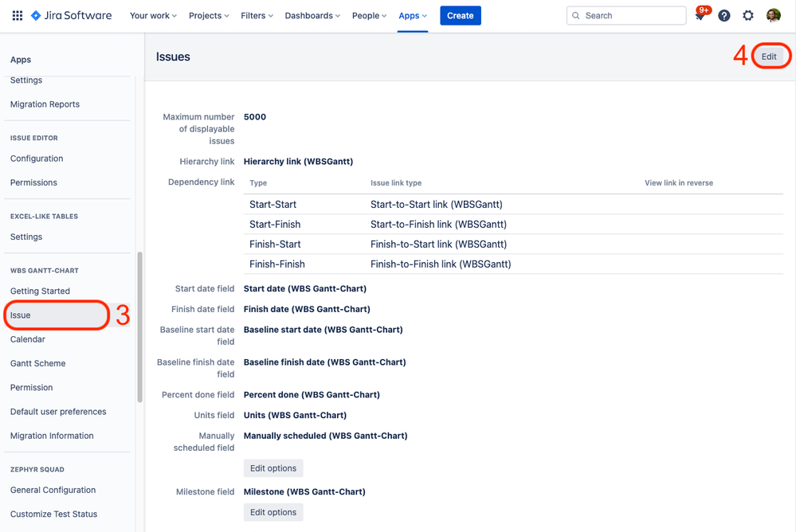
Task: Open the notifications bell icon
Action: [x=700, y=16]
